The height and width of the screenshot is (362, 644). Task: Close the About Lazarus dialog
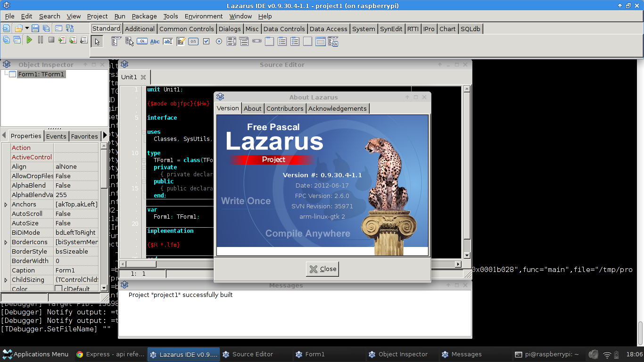click(x=322, y=269)
